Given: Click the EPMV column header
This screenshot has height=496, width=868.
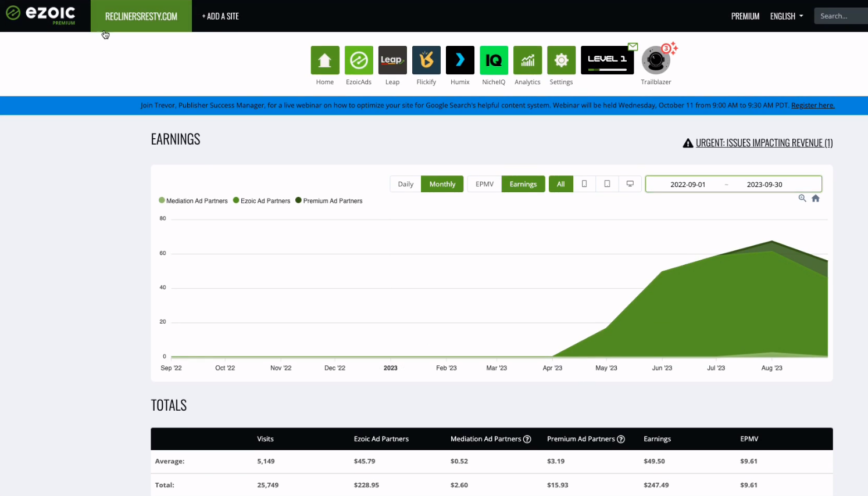Looking at the screenshot, I should click(x=749, y=439).
